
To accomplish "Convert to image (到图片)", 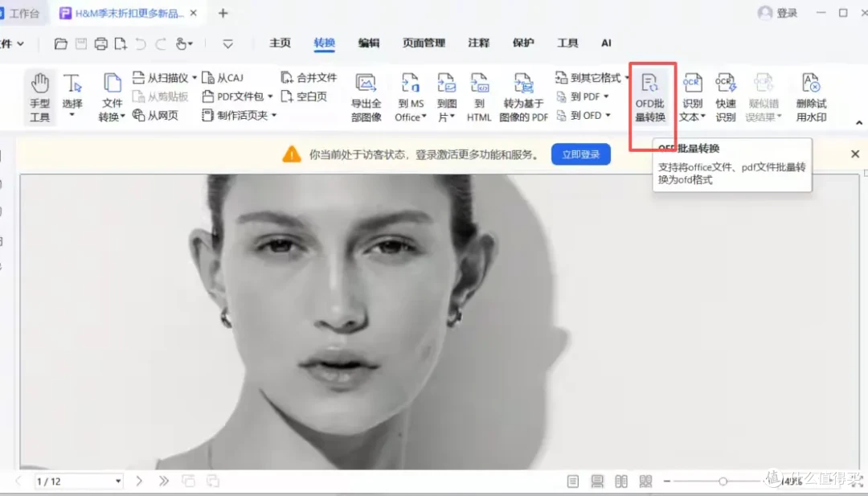I will pos(446,97).
